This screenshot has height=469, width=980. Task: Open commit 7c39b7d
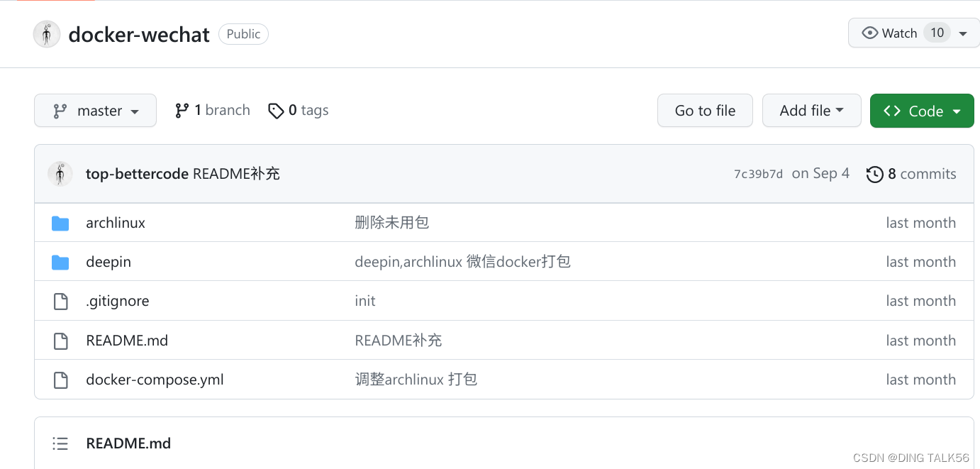pos(758,173)
